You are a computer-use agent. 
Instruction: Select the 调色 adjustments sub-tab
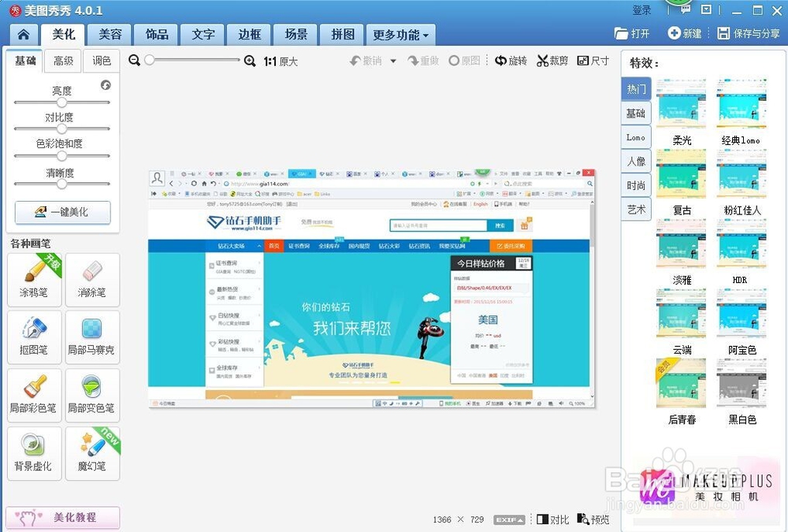[102, 61]
